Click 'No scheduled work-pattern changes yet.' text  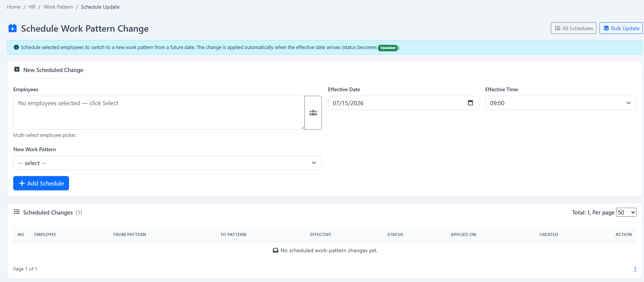pos(329,250)
